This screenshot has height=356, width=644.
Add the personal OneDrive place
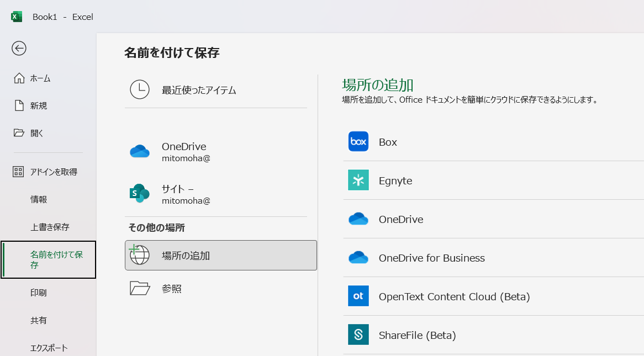[x=493, y=219]
